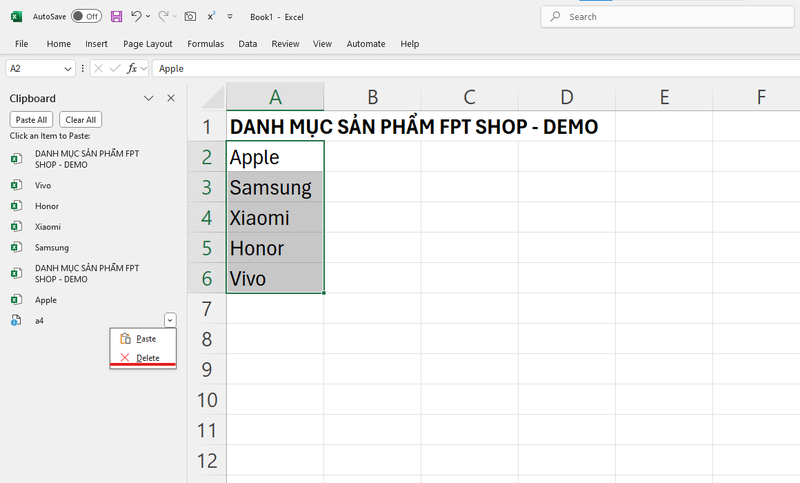Open the Redo history dropdown arrow

tap(175, 17)
